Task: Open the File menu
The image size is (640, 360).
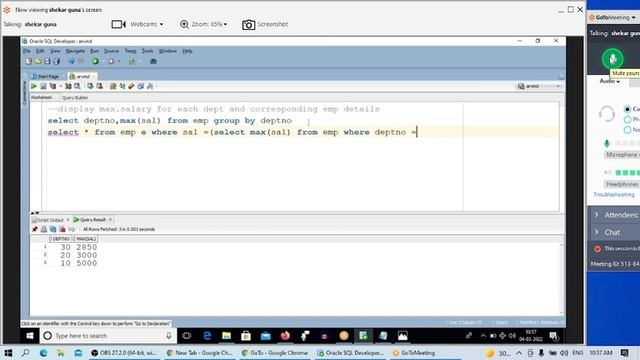Action: click(x=27, y=51)
